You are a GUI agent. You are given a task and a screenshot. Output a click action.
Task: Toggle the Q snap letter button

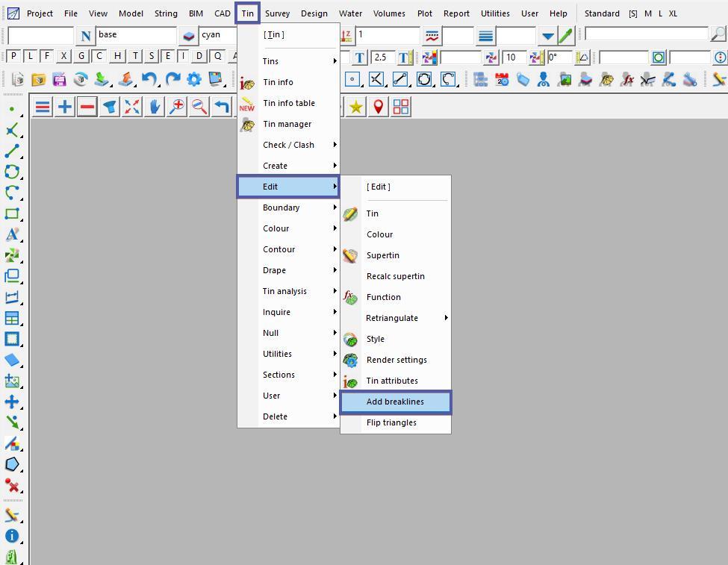(x=217, y=57)
